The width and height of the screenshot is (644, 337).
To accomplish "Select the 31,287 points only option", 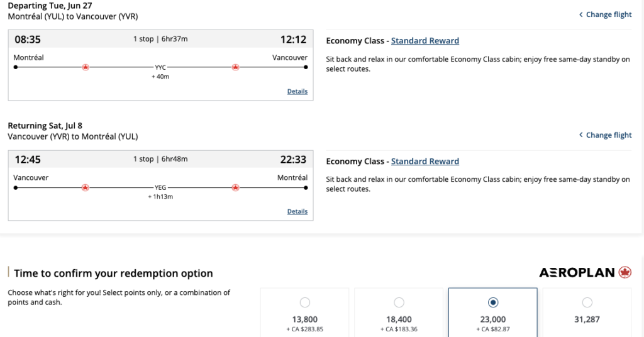I will (x=587, y=302).
